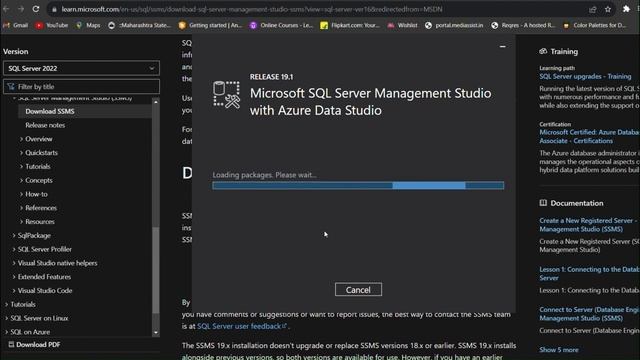Expand the SQL Server on Linux node
Viewport: 640px width, 360px height.
(7, 318)
